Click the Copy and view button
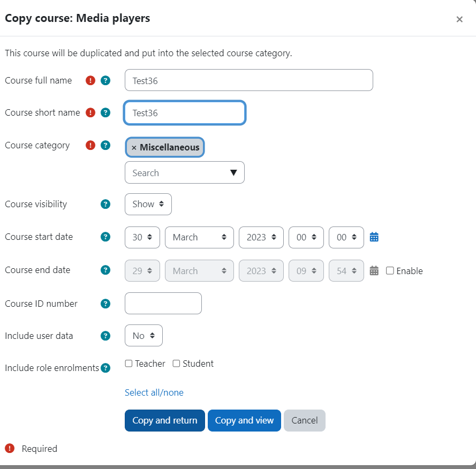This screenshot has width=476, height=469. point(244,420)
